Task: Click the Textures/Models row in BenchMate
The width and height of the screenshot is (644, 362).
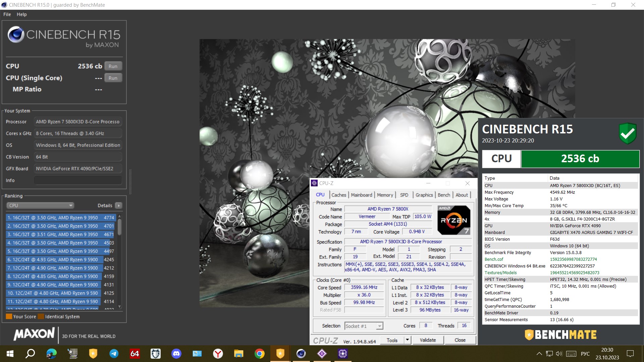Action: tap(560, 273)
